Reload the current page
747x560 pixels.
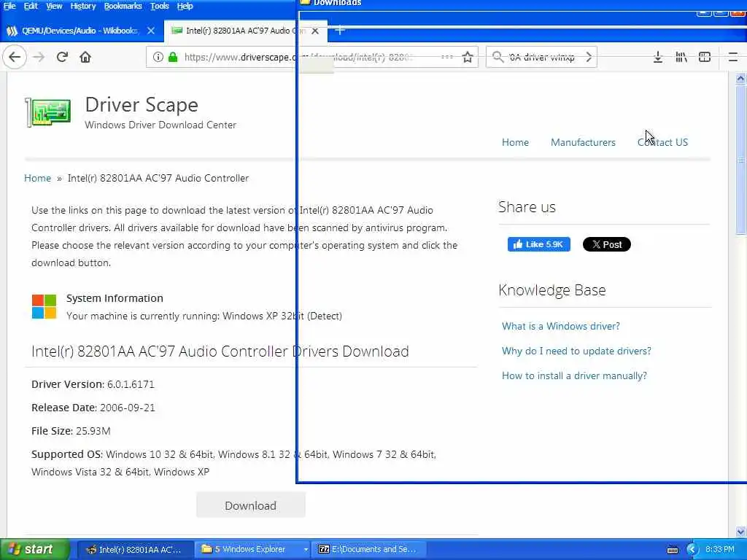coord(62,57)
